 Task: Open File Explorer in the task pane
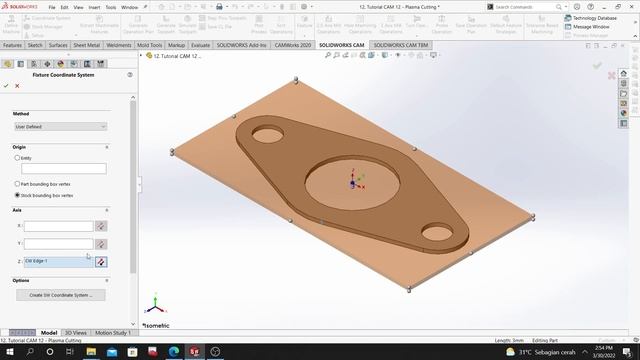(x=623, y=93)
